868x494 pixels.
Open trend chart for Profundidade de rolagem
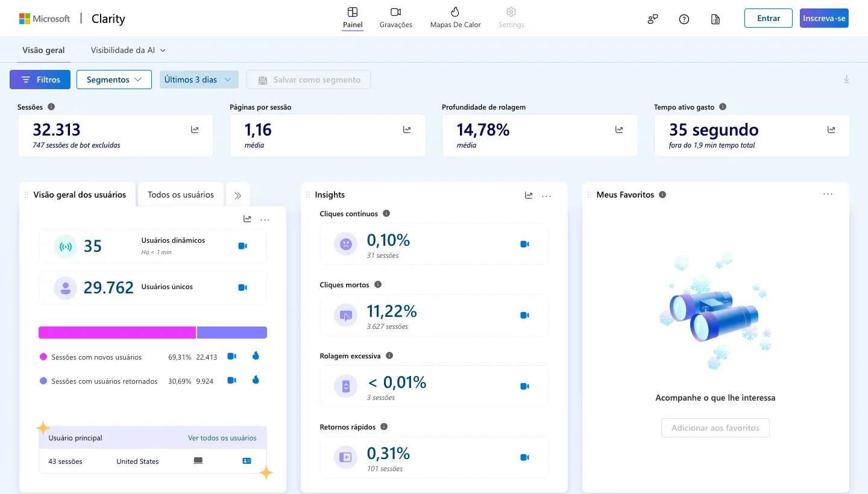click(619, 130)
